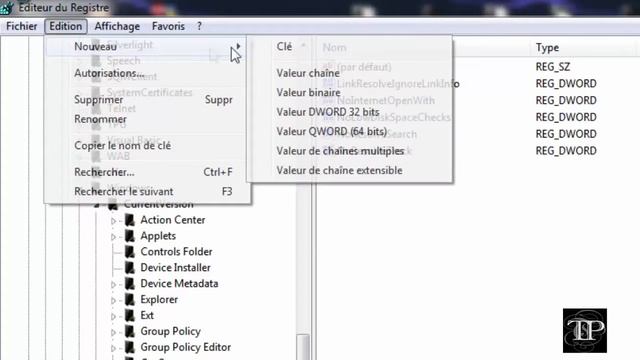Select the Applets tree item
The image size is (640, 360).
click(158, 236)
